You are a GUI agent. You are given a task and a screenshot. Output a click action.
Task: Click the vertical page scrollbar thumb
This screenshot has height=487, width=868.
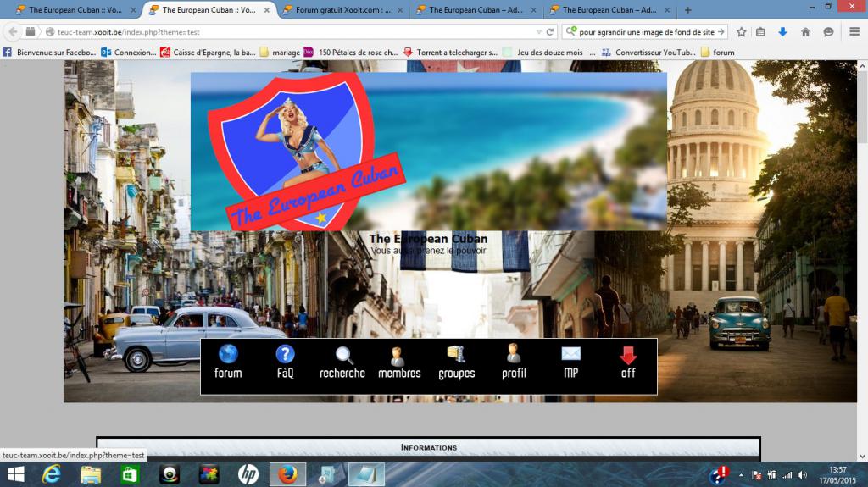[x=862, y=107]
